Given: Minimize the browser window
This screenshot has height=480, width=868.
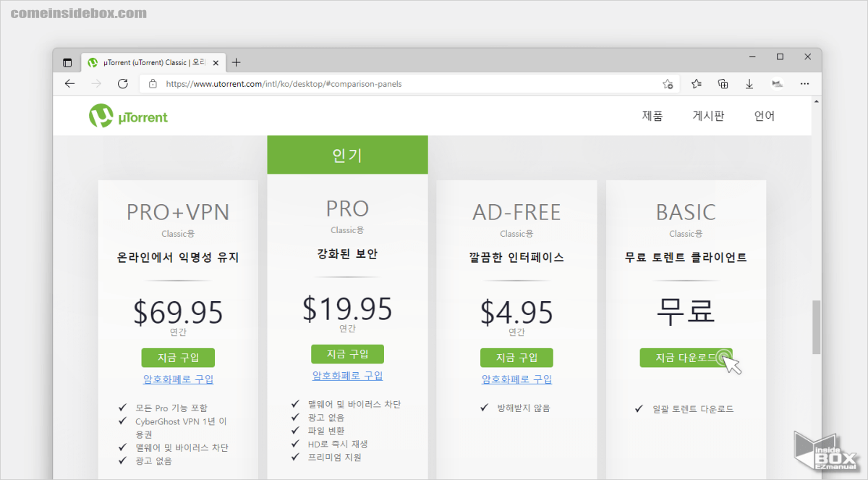Looking at the screenshot, I should (752, 56).
